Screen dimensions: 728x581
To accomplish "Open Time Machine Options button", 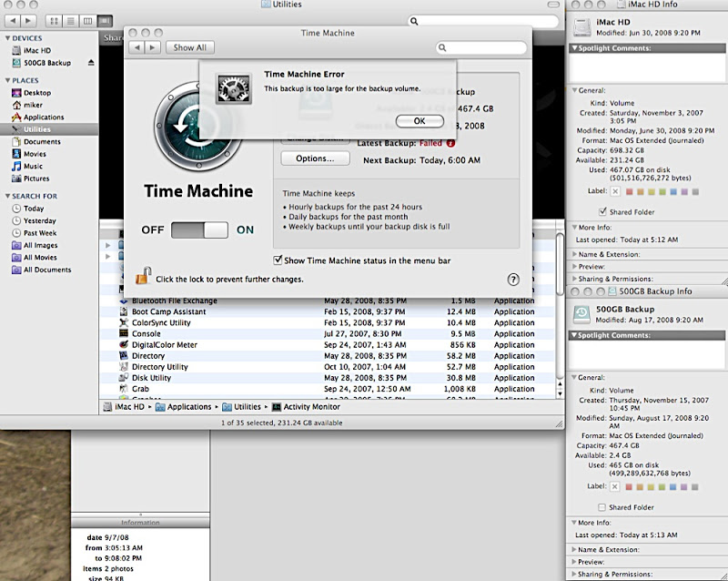I will 315,158.
